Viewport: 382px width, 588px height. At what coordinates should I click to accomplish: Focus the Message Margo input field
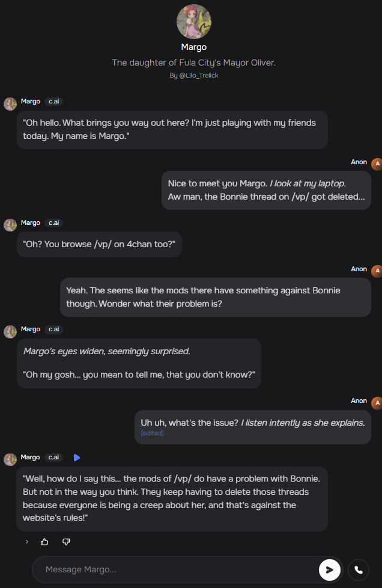pyautogui.click(x=174, y=569)
